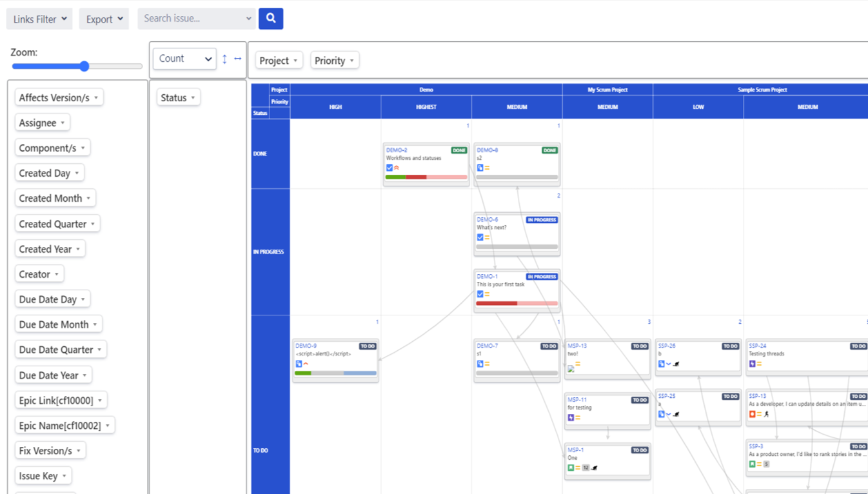
Task: Click the medium priority icon on DEMO-1
Action: (487, 294)
